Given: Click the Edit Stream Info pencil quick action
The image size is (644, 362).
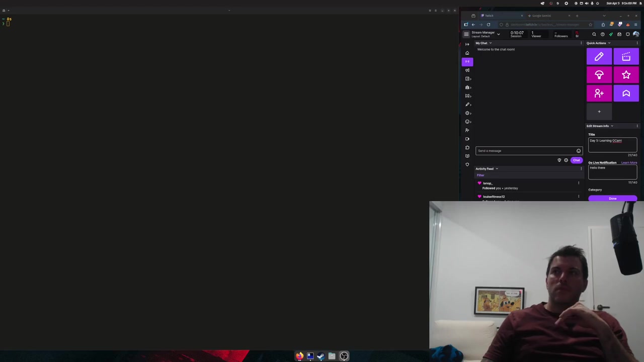Looking at the screenshot, I should pos(599,57).
